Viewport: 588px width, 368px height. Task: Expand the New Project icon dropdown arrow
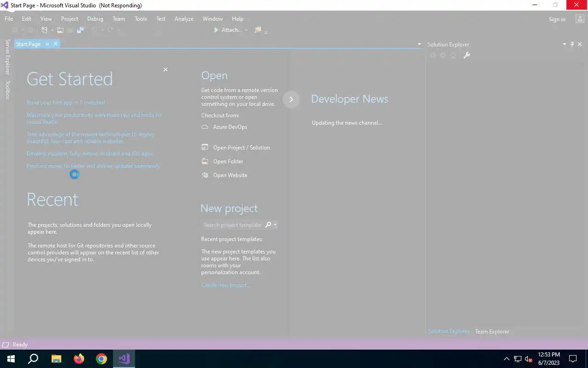coord(52,30)
